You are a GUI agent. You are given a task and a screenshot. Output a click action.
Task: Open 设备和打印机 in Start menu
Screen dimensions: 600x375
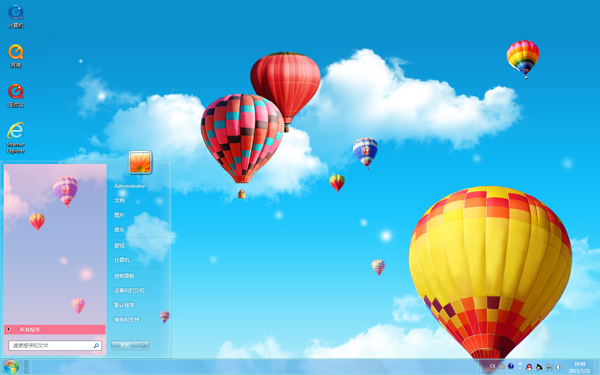click(x=129, y=290)
